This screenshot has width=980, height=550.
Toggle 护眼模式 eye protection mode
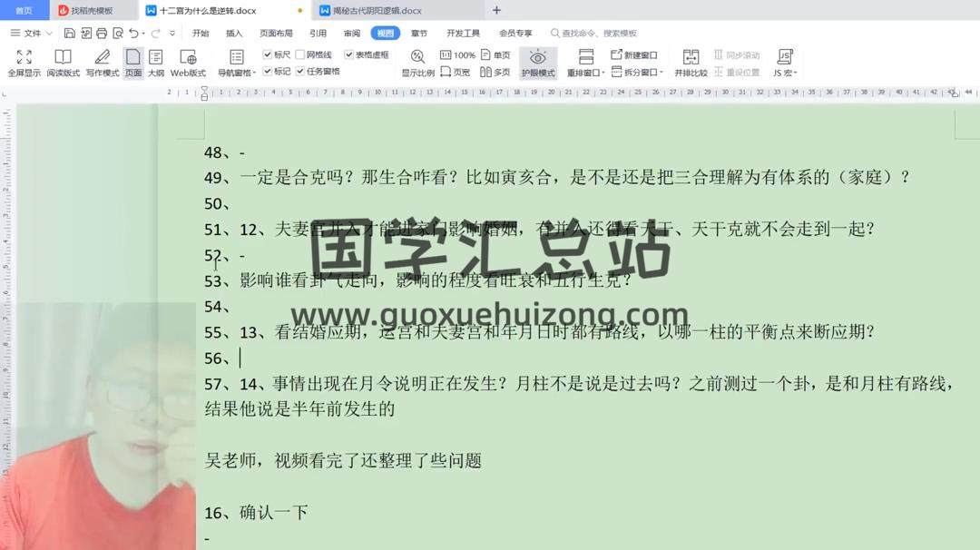click(x=537, y=63)
